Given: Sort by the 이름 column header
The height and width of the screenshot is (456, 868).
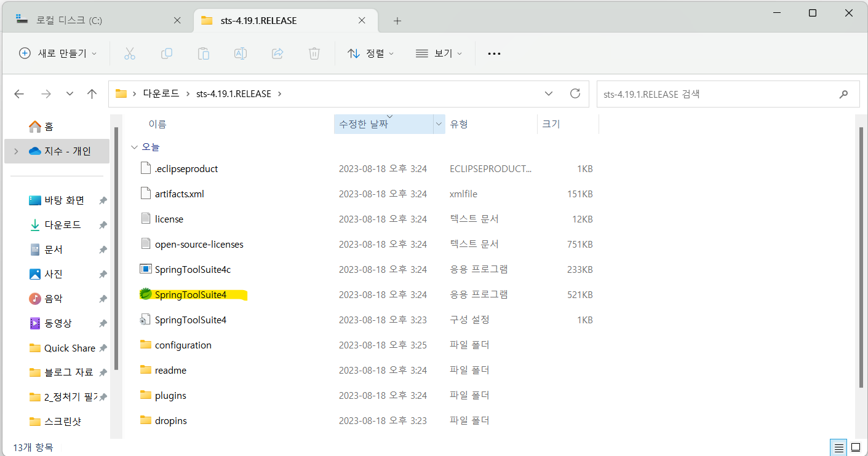Looking at the screenshot, I should (x=157, y=124).
